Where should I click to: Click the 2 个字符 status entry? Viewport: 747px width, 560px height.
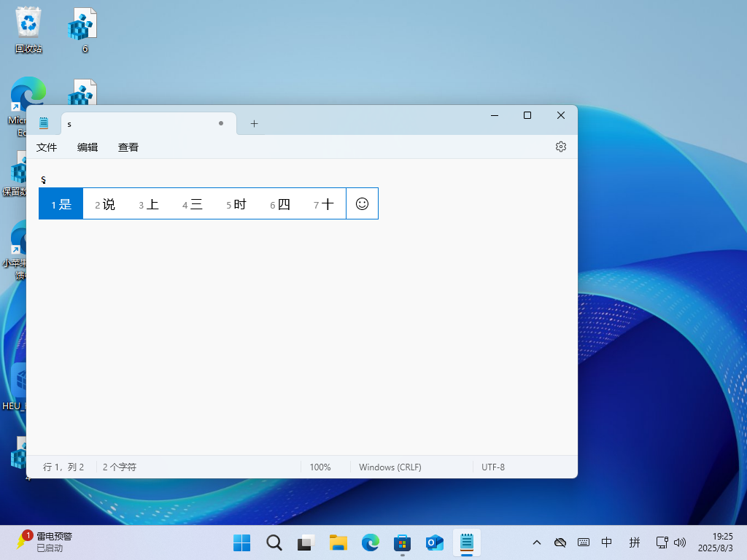tap(120, 467)
